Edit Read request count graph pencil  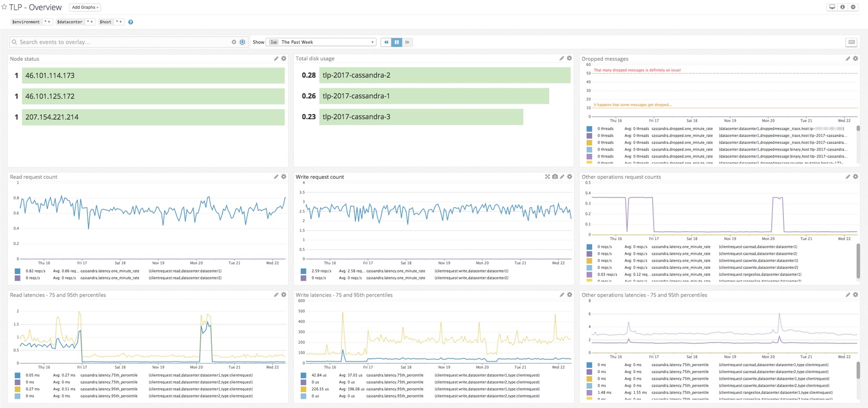click(276, 177)
